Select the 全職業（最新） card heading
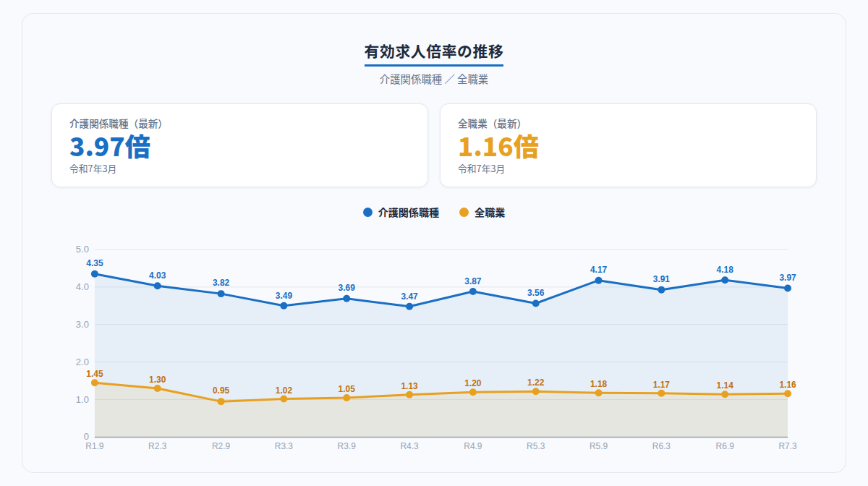 (490, 124)
